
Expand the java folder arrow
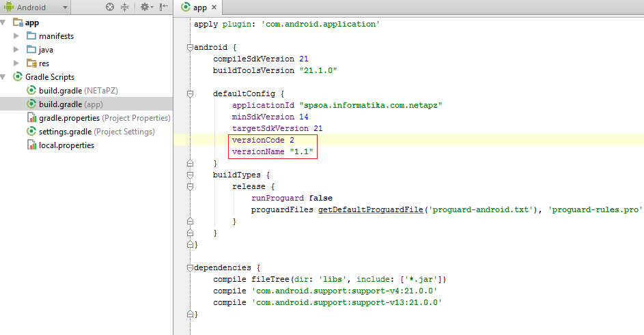coord(16,49)
